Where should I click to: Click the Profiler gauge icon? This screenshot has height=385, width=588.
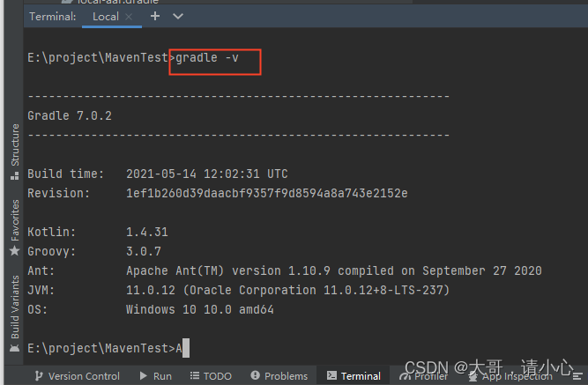[x=405, y=376]
